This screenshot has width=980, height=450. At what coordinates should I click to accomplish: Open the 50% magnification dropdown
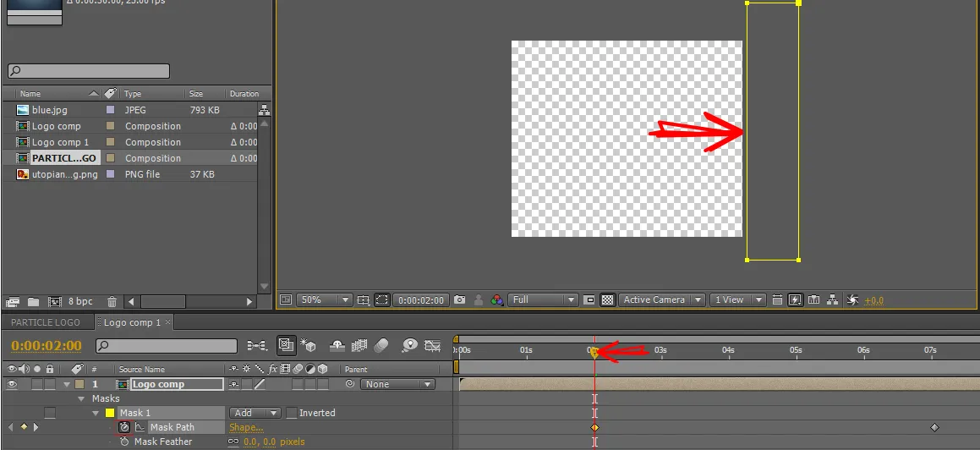(325, 300)
